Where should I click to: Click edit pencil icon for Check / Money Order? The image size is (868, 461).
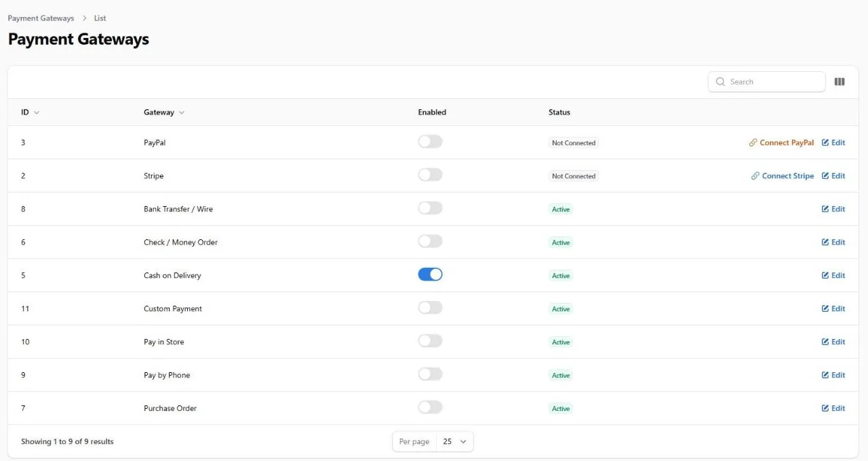[x=825, y=243]
